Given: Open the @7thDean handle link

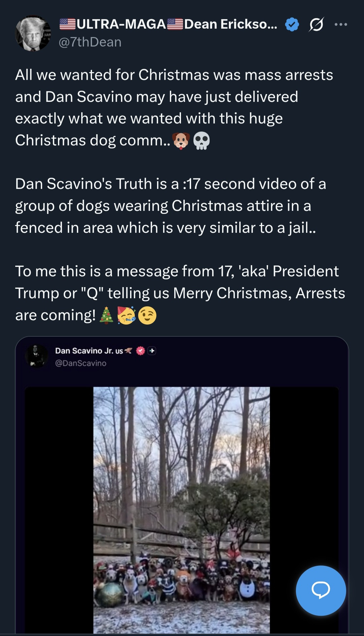Looking at the screenshot, I should click(90, 42).
